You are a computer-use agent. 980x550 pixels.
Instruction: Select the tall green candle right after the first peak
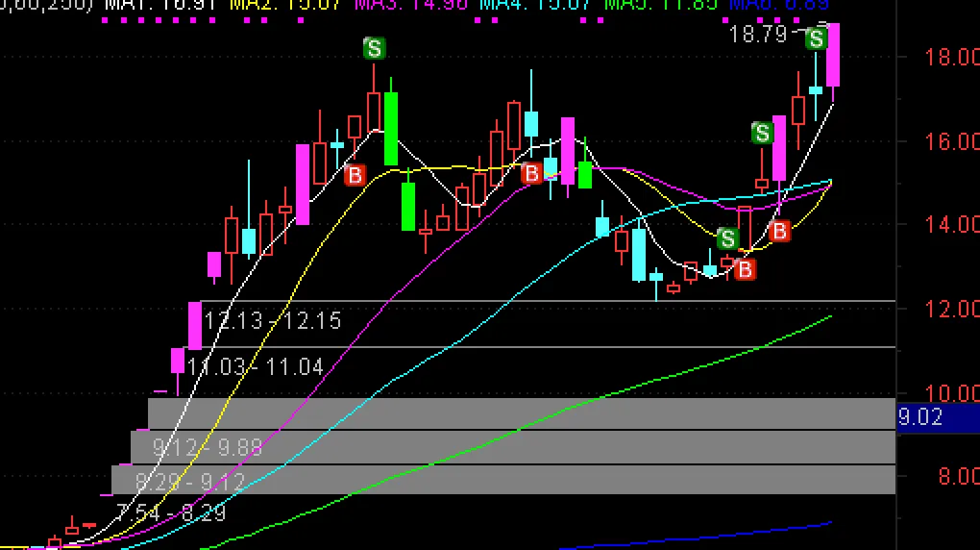point(391,128)
